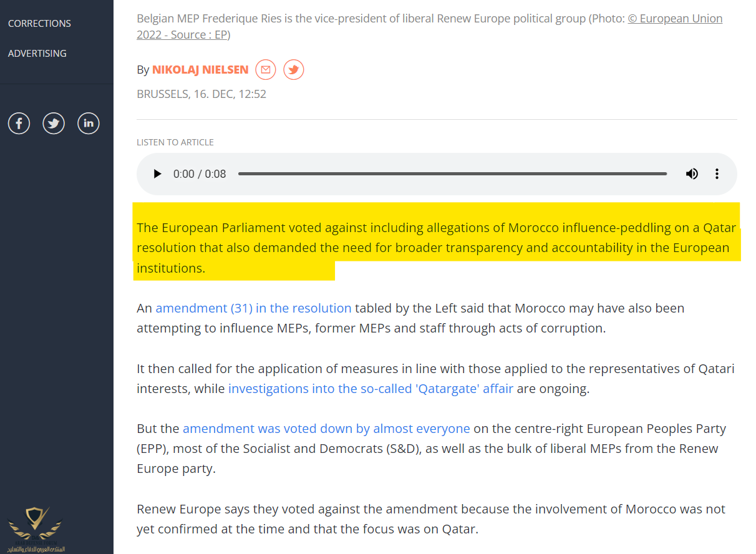Seek on the audio progress bar
756x554 pixels.
[452, 174]
